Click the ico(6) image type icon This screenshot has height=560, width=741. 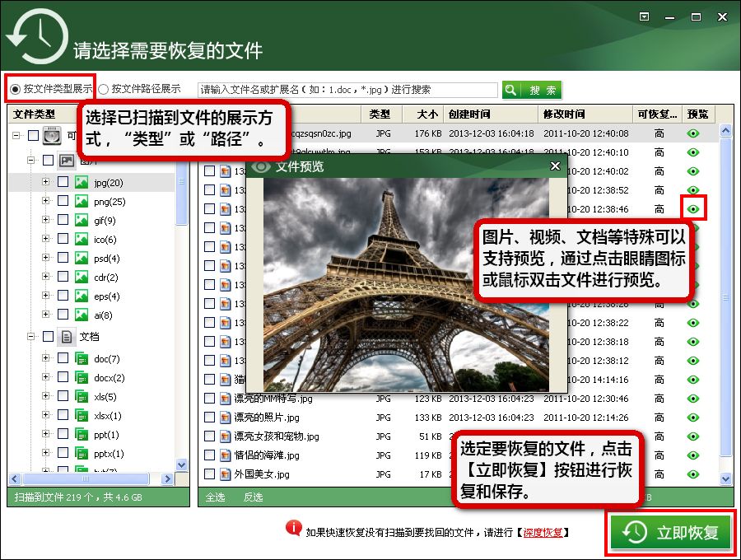coord(82,239)
